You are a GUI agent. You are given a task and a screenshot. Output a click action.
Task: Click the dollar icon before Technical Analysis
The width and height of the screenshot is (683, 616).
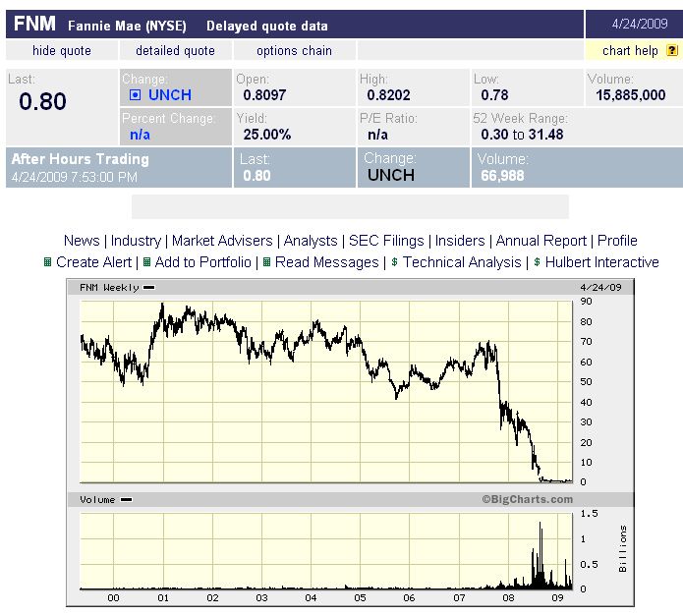(394, 262)
